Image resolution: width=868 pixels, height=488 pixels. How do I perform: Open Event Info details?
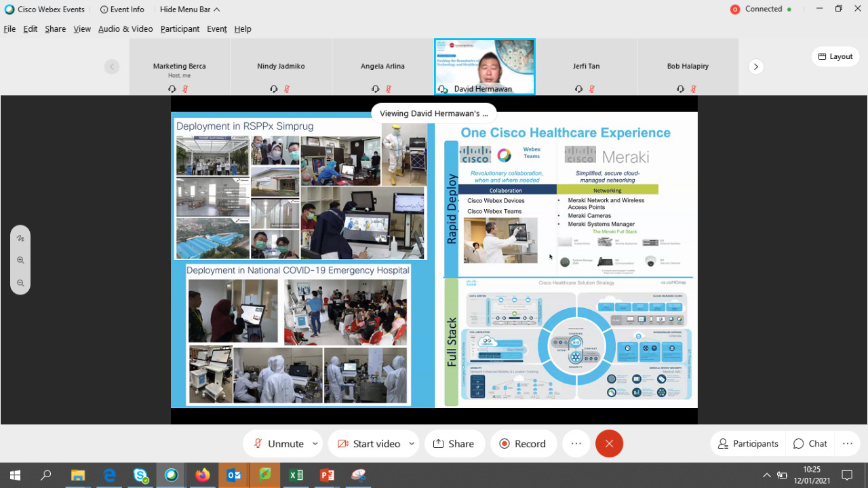[x=122, y=10]
